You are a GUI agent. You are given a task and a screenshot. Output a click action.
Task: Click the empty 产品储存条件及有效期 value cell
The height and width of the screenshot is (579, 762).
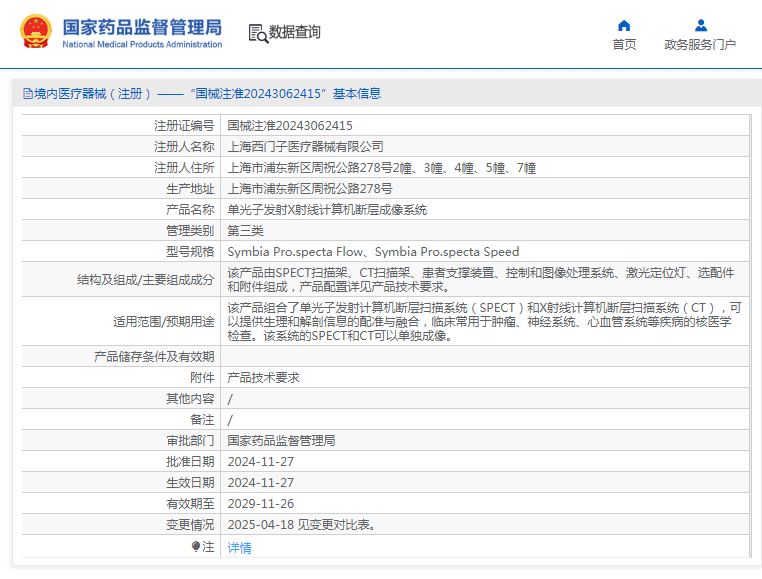pyautogui.click(x=485, y=356)
